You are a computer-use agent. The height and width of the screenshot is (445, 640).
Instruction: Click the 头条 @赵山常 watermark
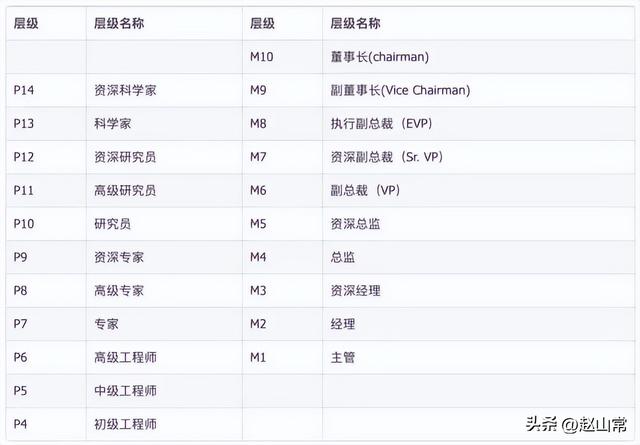coord(576,425)
